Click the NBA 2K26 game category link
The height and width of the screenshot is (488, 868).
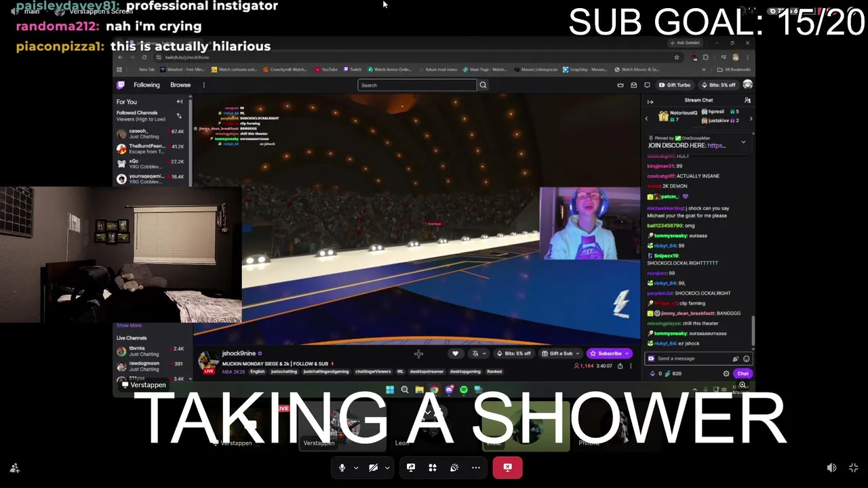point(234,371)
